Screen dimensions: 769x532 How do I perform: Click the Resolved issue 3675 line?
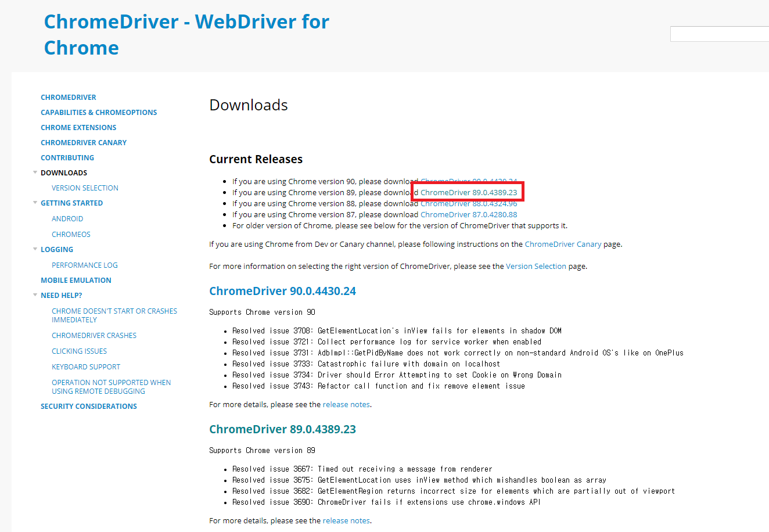419,480
